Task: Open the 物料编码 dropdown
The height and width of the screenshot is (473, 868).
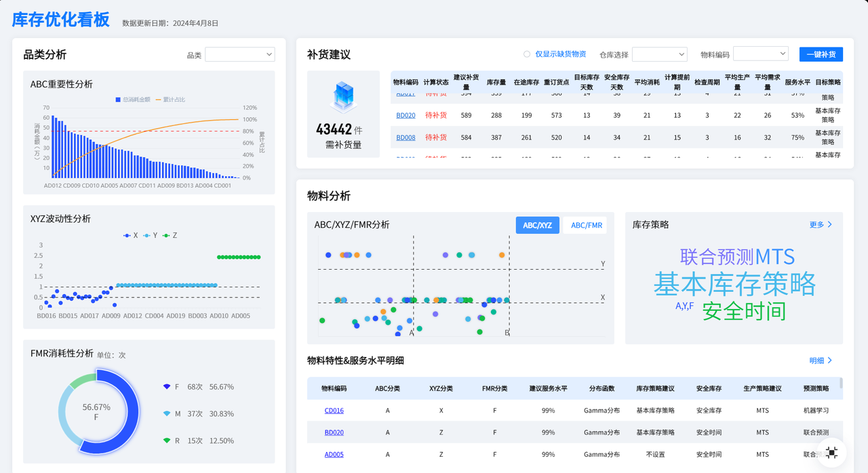Action: tap(761, 54)
